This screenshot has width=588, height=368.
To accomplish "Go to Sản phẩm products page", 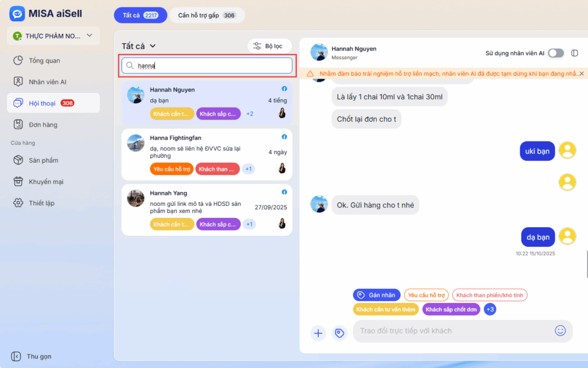I will [43, 160].
